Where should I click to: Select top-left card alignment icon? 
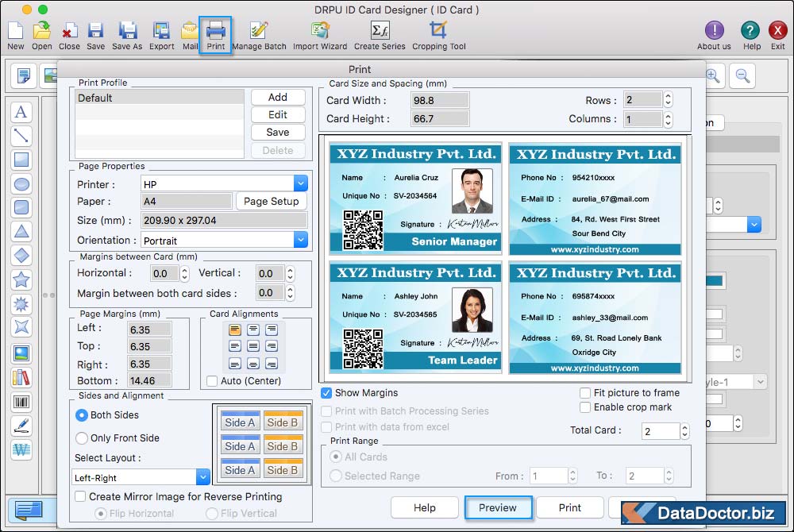[234, 330]
